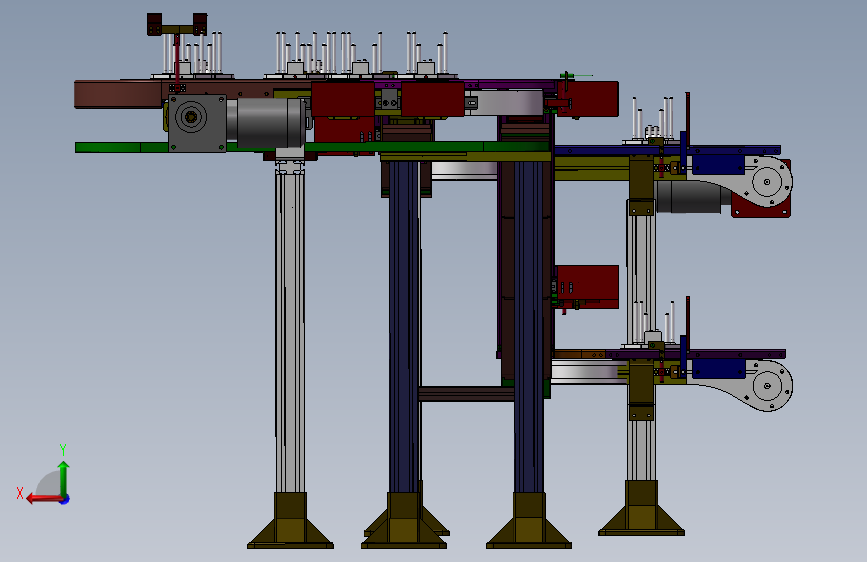The image size is (867, 562).
Task: Select the gray cylindrical motor beside the gearbox
Action: pos(267,123)
